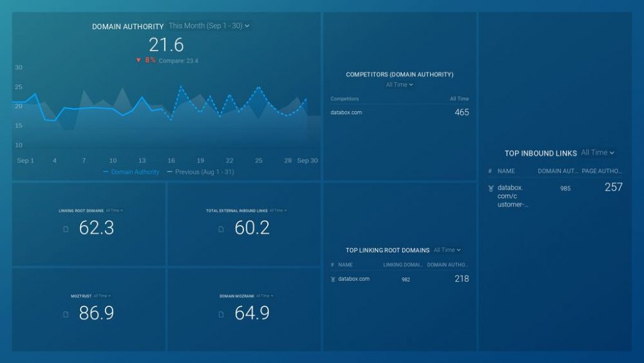Click the document icon next to Domain MozRank value

(222, 314)
